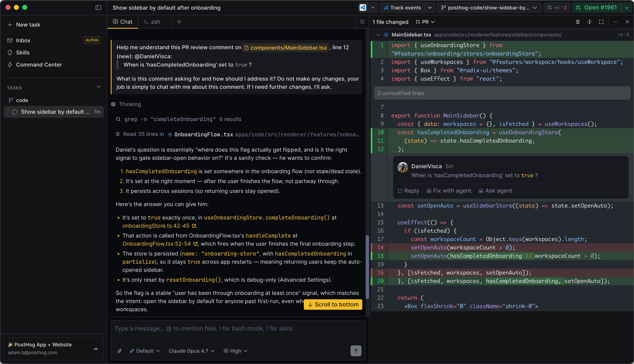Open the Claude Opus 4.7 model dropdown
The width and height of the screenshot is (634, 364).
191,351
